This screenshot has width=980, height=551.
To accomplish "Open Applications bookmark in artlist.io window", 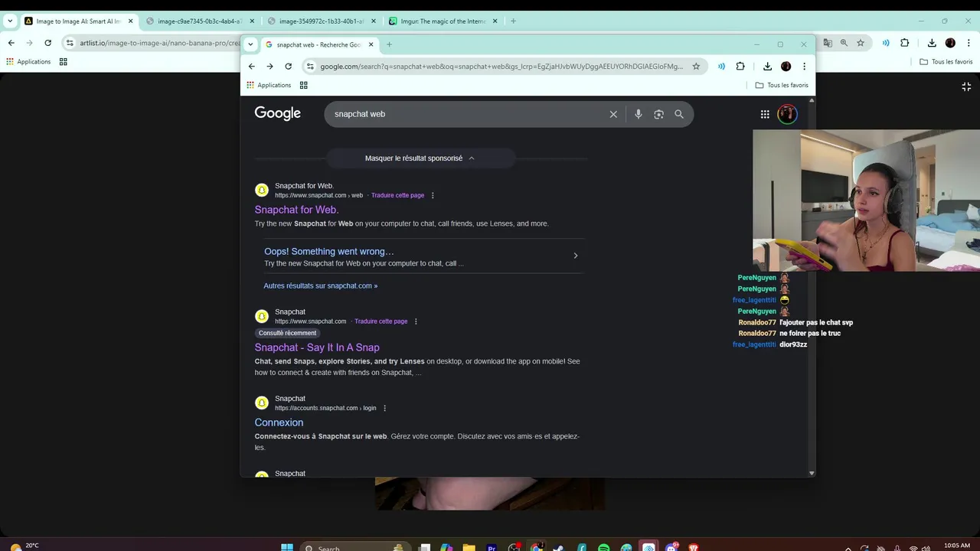I will click(28, 62).
